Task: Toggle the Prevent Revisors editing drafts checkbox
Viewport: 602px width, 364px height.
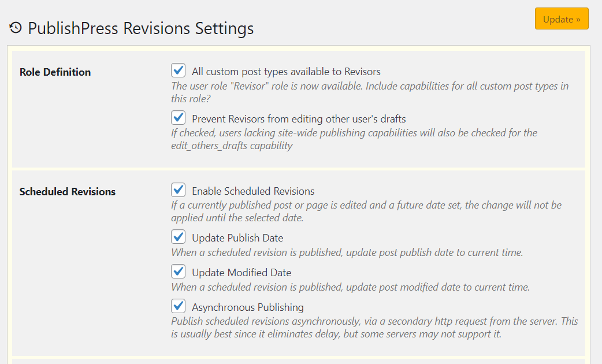Action: click(178, 118)
